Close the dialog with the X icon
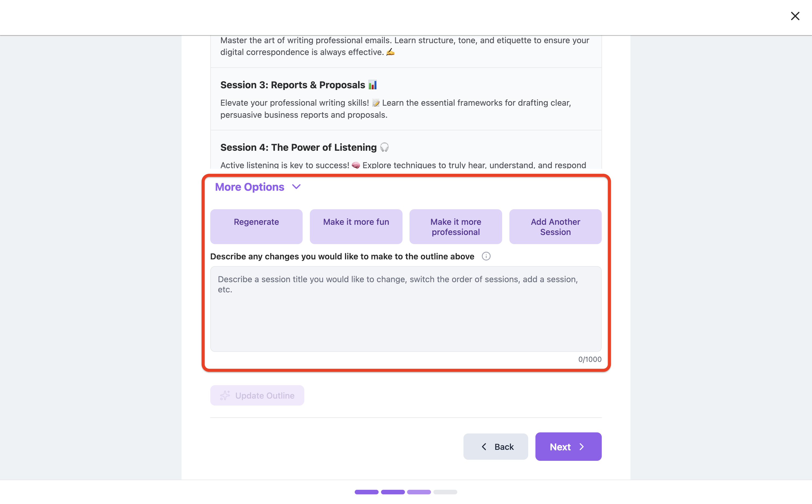The width and height of the screenshot is (812, 504). tap(795, 16)
